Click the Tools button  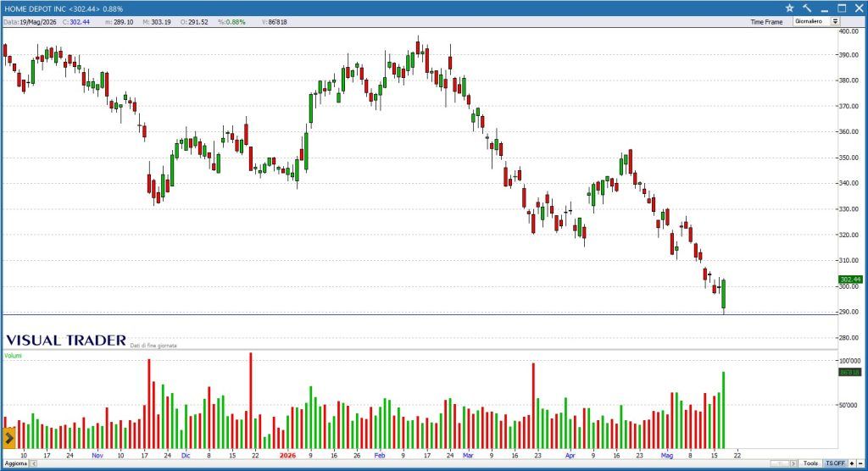pyautogui.click(x=811, y=463)
